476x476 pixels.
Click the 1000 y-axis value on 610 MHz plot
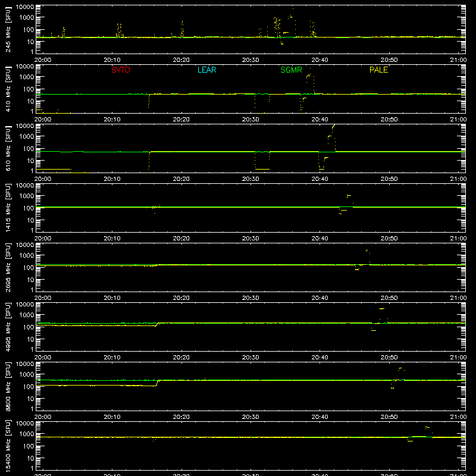click(27, 136)
